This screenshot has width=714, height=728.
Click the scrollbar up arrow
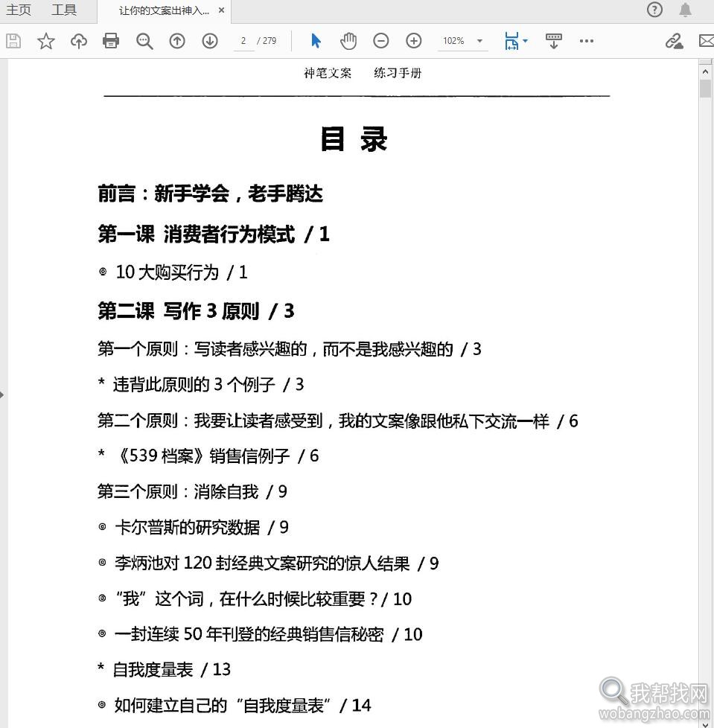click(x=705, y=71)
